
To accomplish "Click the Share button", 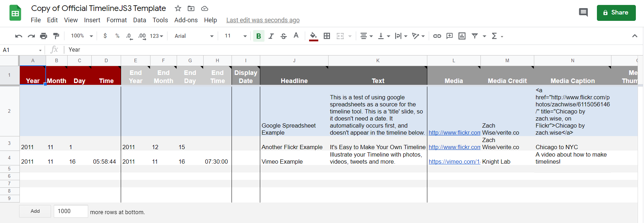I will pyautogui.click(x=616, y=13).
